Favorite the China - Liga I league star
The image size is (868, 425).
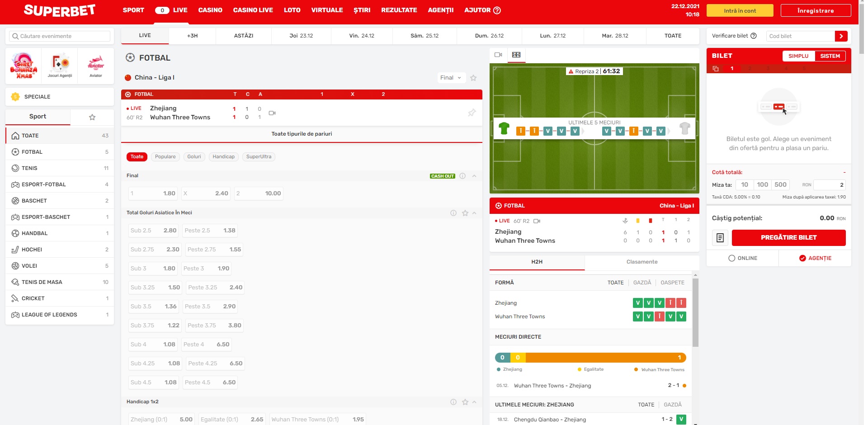pyautogui.click(x=473, y=78)
